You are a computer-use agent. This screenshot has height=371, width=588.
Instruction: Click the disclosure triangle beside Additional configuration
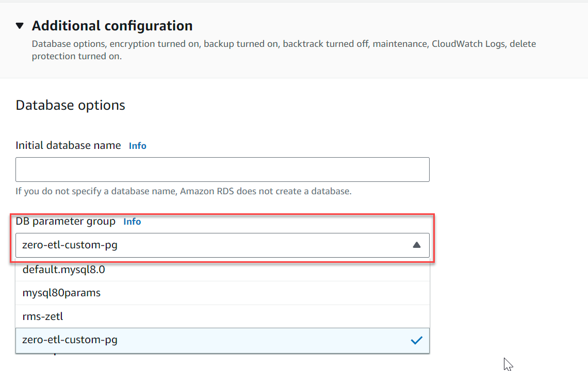19,25
